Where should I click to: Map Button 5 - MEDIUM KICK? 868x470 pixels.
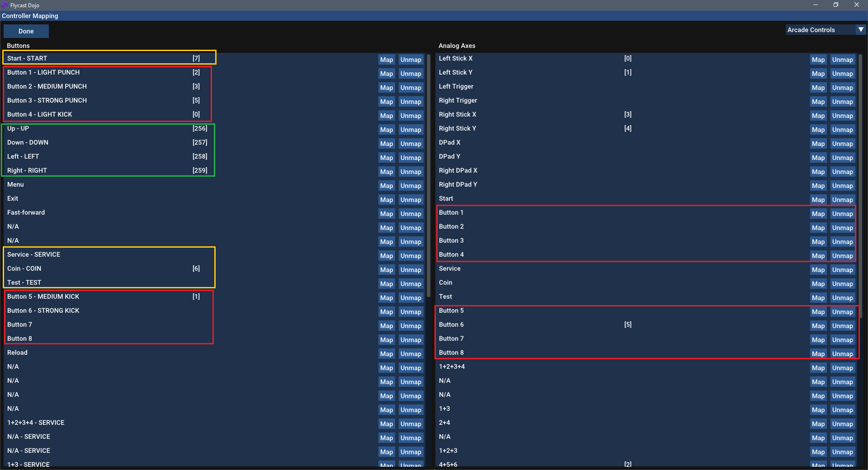(x=386, y=297)
